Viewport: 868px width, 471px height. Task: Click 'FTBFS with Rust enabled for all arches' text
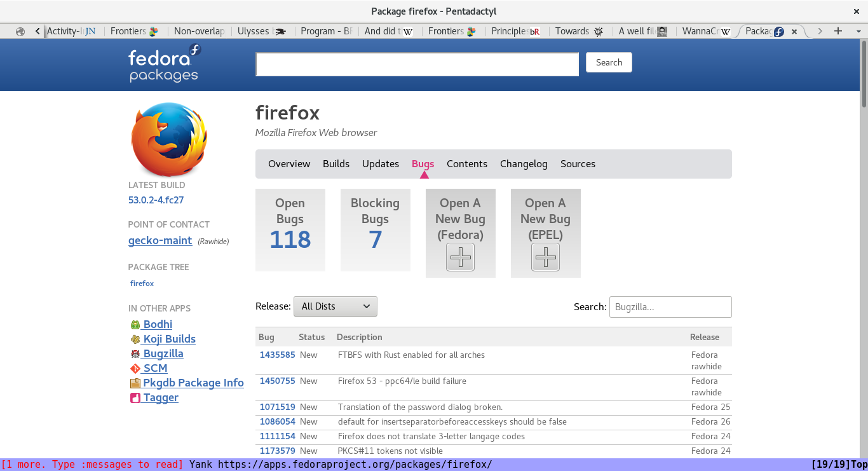(411, 355)
